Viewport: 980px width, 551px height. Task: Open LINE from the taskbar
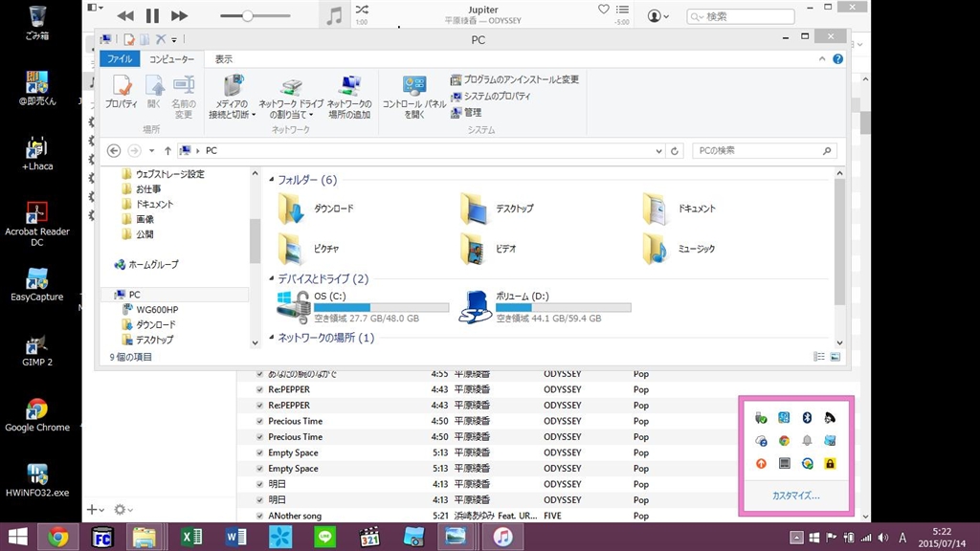click(x=324, y=537)
